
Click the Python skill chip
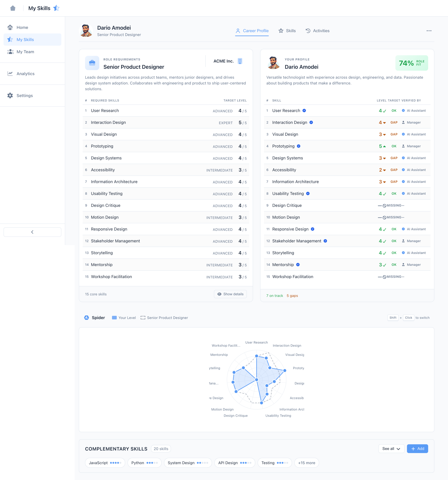point(144,463)
